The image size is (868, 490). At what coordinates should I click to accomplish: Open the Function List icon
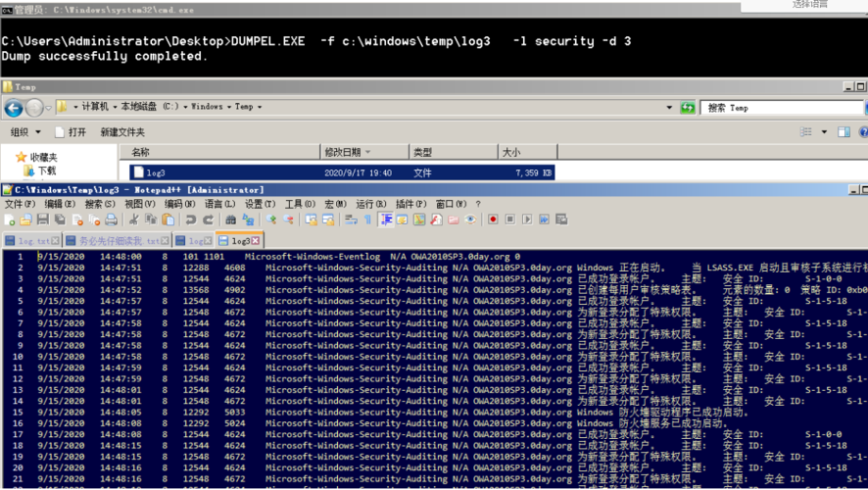(x=436, y=220)
